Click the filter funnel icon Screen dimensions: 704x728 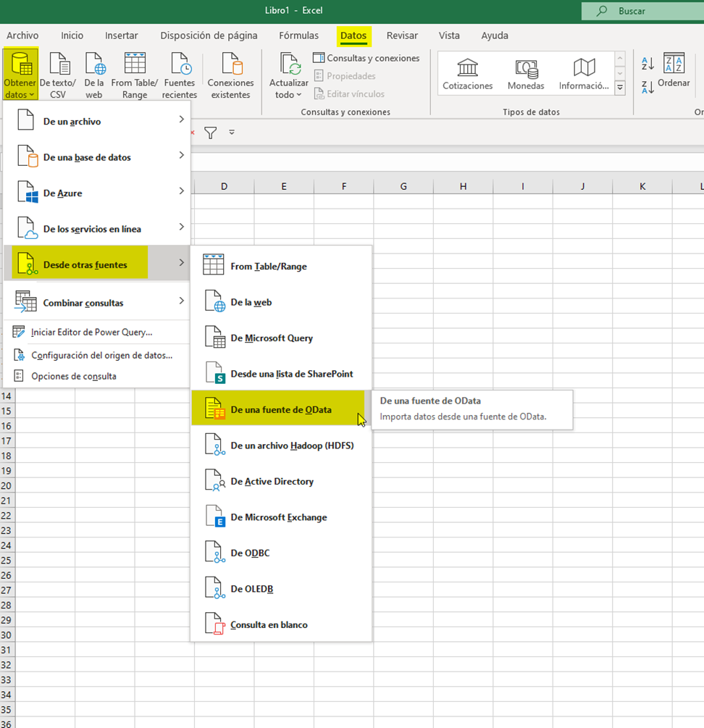tap(211, 133)
